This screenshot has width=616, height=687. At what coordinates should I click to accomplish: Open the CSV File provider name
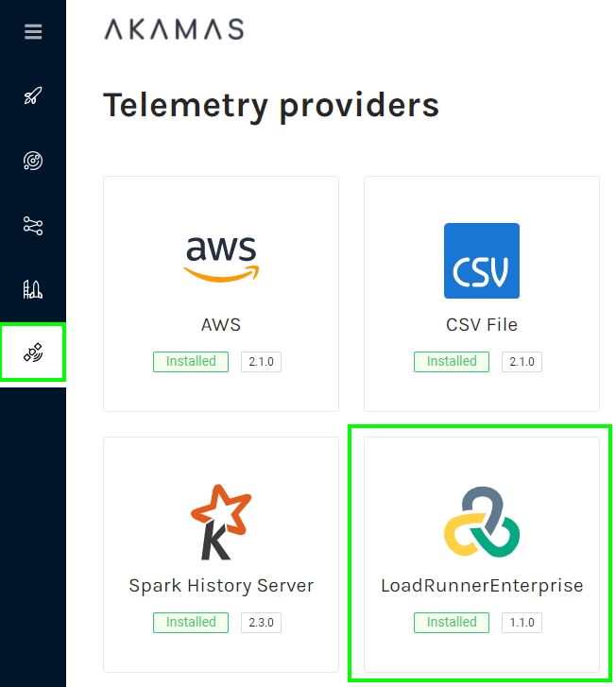(482, 325)
